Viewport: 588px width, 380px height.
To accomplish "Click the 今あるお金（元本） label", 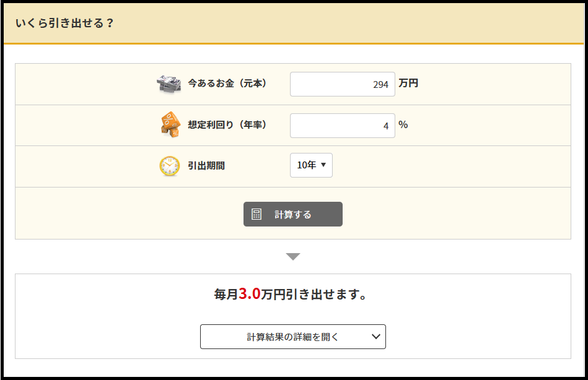I will tap(227, 84).
